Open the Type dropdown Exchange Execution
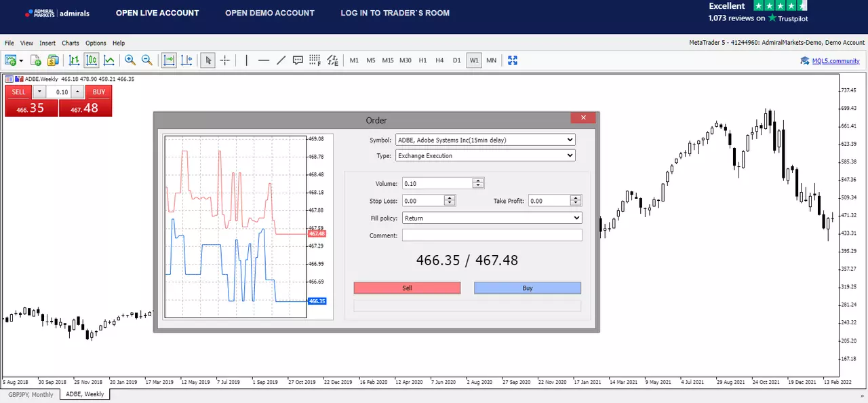Image resolution: width=868 pixels, height=403 pixels. 485,155
